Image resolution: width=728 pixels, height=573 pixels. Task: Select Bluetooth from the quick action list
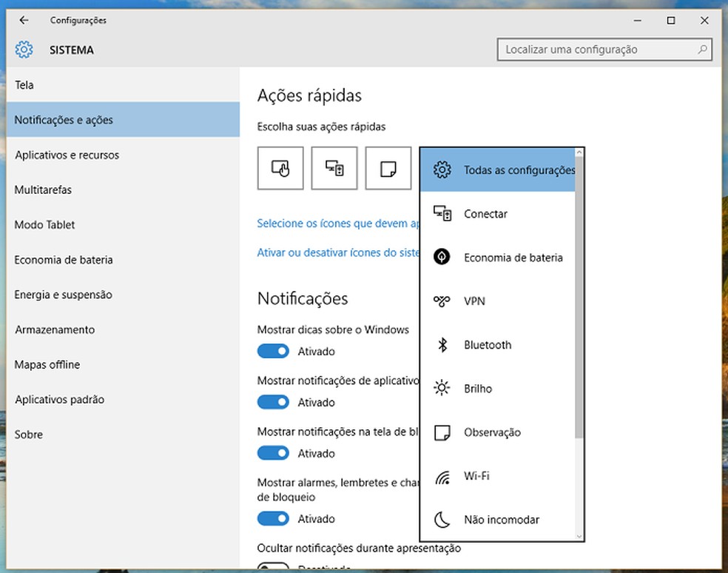(488, 345)
